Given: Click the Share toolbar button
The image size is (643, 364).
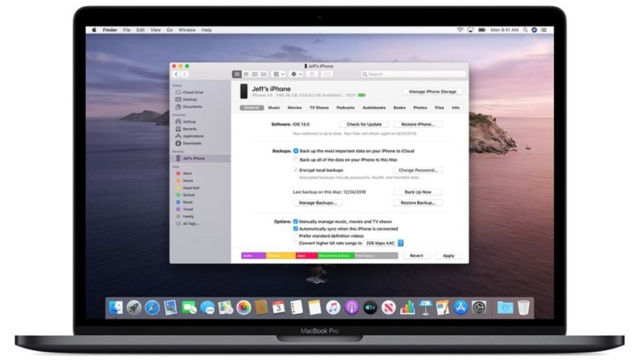Looking at the screenshot, I should pyautogui.click(x=312, y=74).
